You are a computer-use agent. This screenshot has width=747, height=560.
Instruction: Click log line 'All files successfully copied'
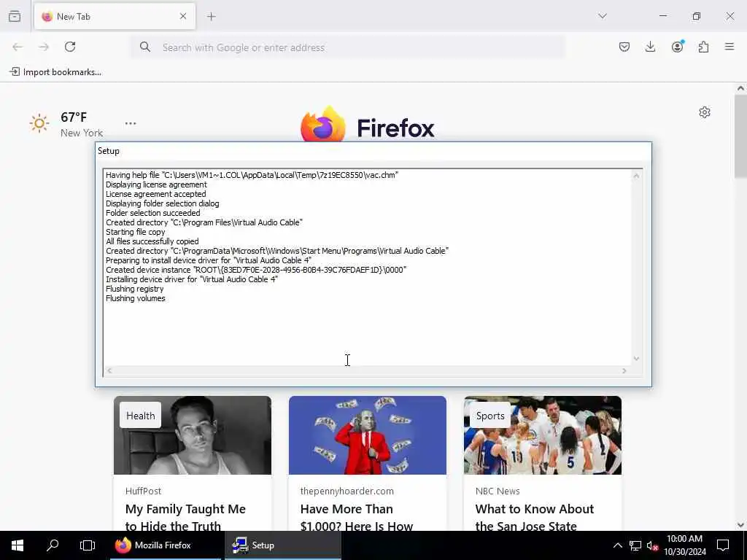[x=152, y=241]
